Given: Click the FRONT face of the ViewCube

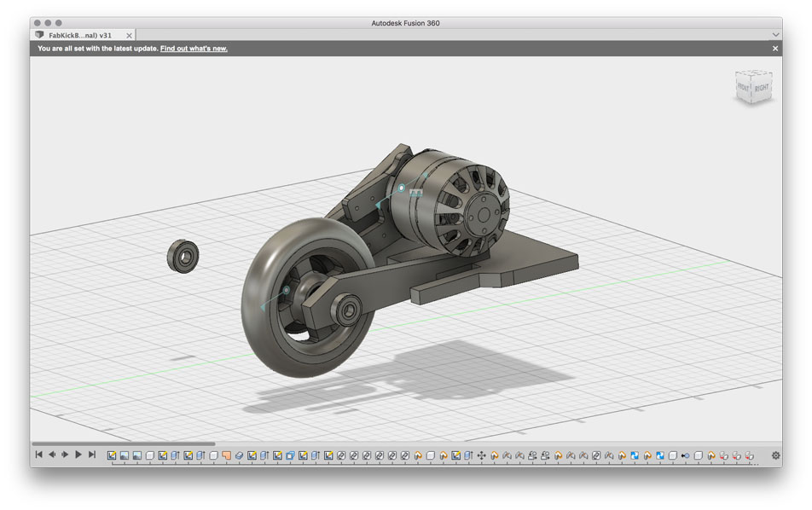Looking at the screenshot, I should 744,88.
